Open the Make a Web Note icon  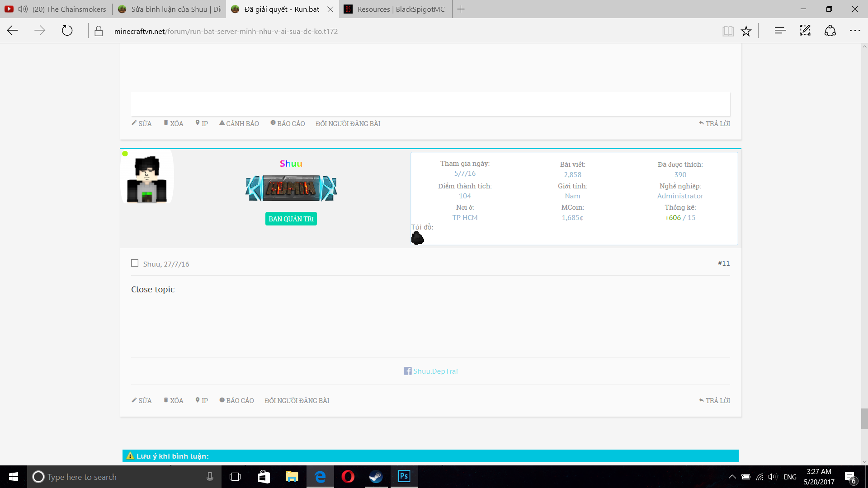point(805,31)
